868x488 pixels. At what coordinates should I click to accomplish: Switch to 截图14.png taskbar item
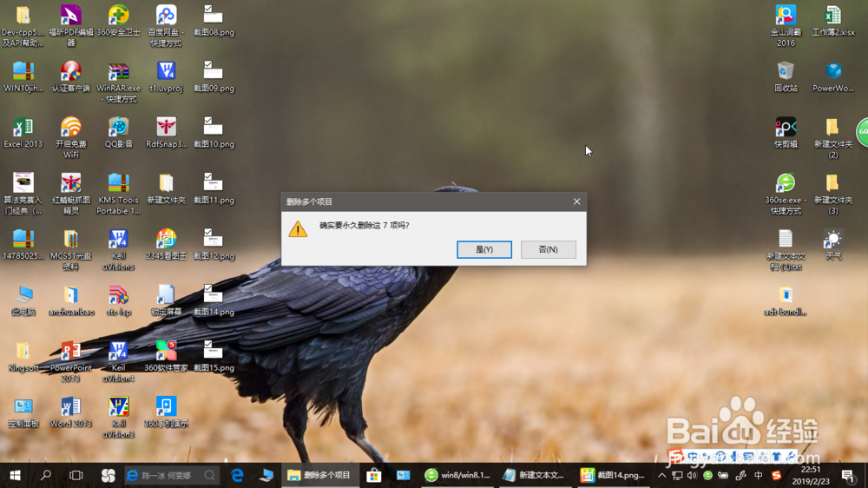(612, 475)
